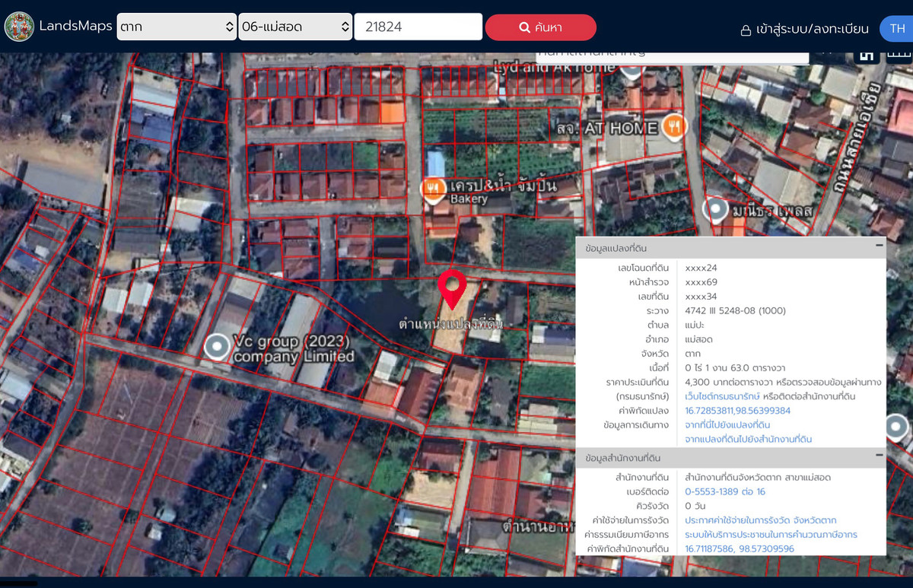Screen dimensions: 913x588
Task: Click the parcel number field containing 21824
Action: click(418, 27)
